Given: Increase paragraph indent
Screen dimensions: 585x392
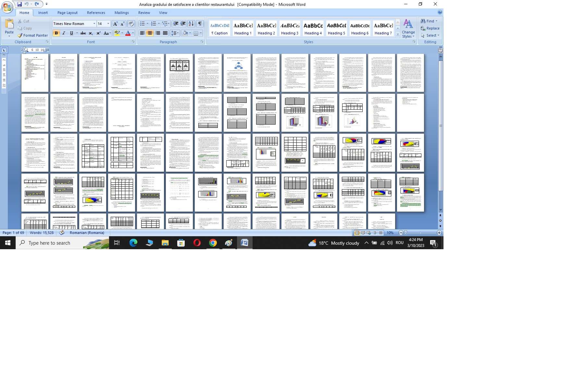Looking at the screenshot, I should coord(183,24).
